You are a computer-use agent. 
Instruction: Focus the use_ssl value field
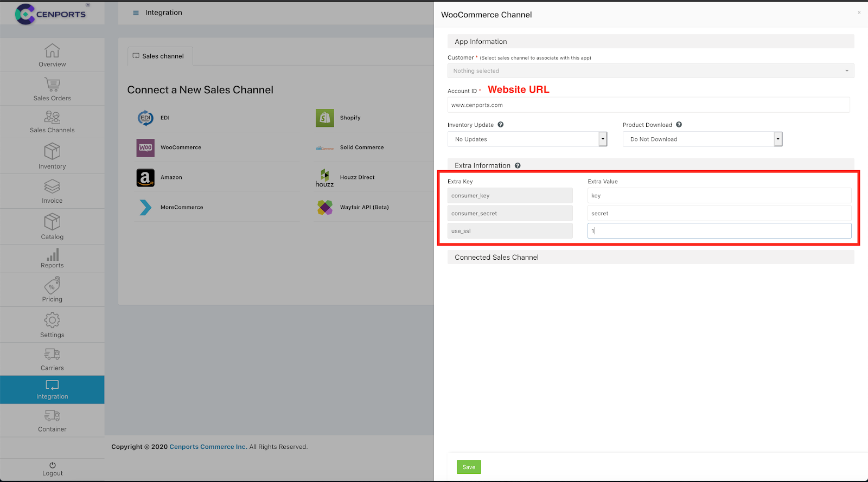(x=719, y=231)
